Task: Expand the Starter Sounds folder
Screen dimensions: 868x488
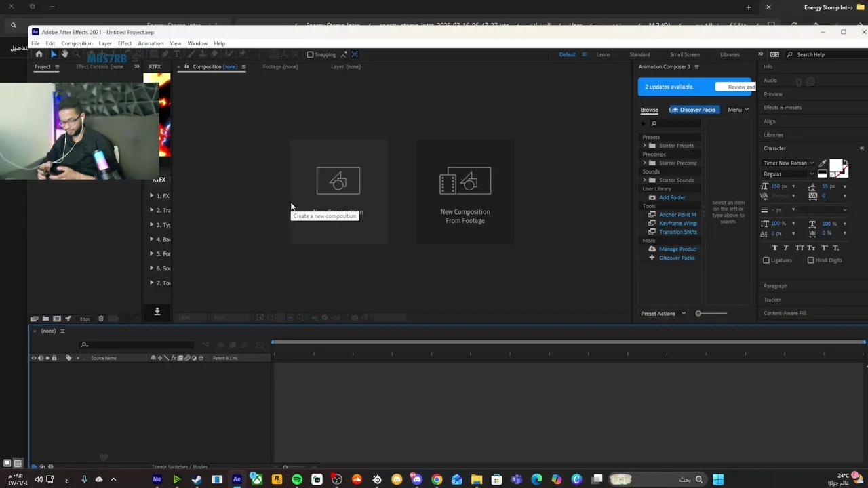Action: (x=644, y=180)
